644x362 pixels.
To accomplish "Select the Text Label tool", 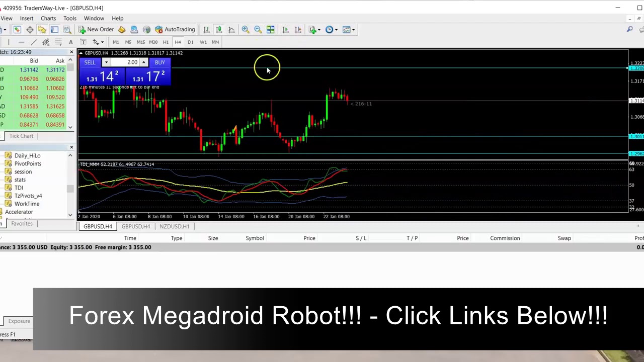I will point(83,42).
